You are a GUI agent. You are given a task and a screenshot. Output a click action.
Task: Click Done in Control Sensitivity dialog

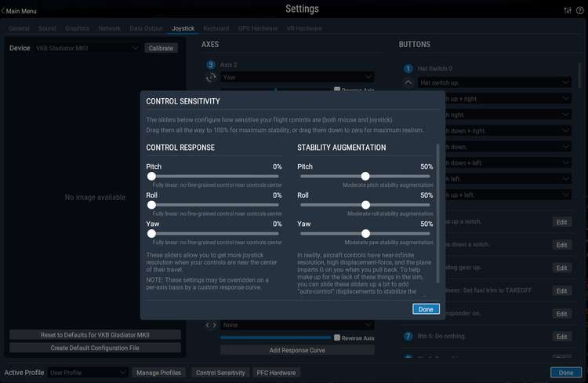pos(426,309)
